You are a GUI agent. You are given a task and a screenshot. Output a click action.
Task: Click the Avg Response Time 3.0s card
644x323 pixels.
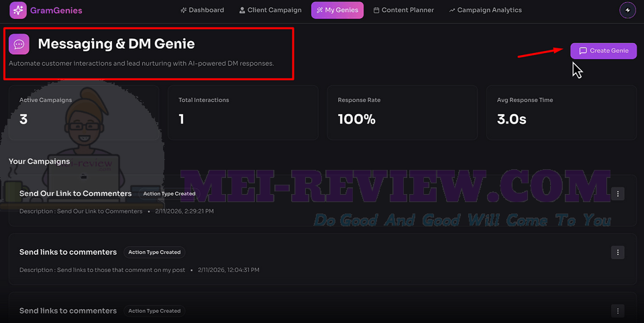pyautogui.click(x=561, y=113)
